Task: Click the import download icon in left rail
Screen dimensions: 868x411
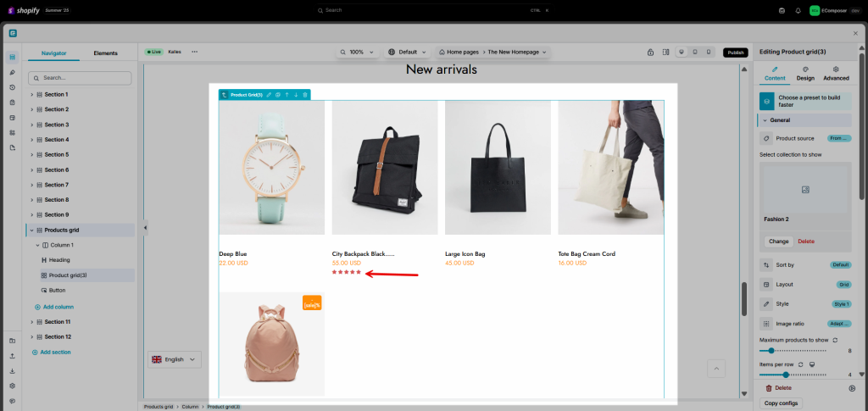Action: pos(12,370)
